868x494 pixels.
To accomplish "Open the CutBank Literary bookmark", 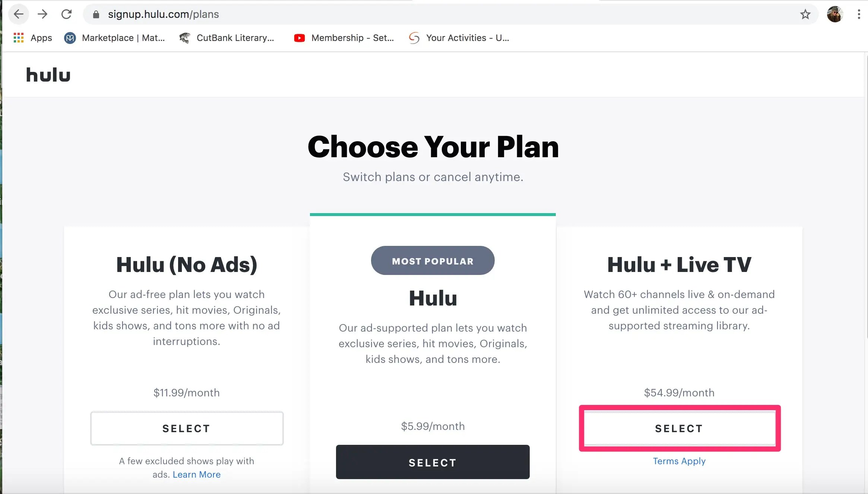I will [227, 38].
